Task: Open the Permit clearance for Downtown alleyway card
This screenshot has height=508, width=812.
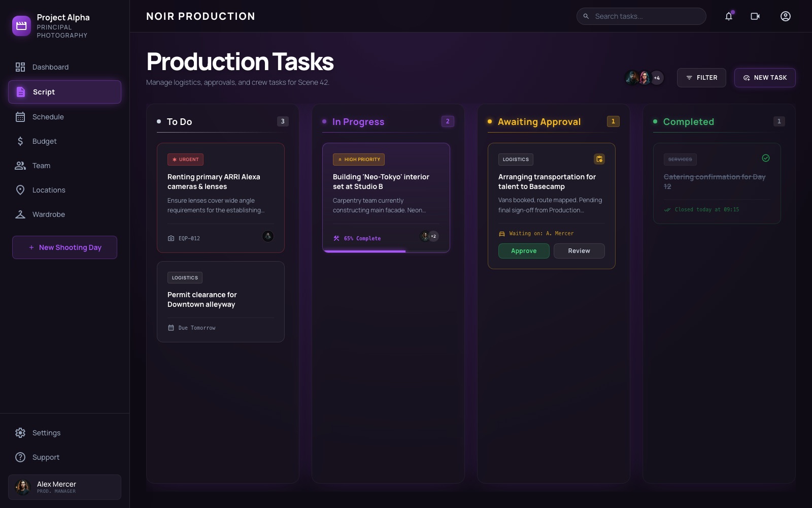Action: [x=221, y=302]
